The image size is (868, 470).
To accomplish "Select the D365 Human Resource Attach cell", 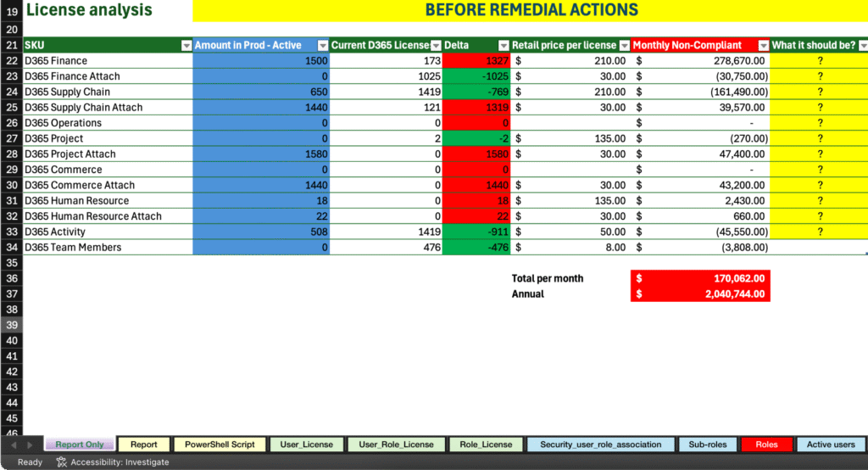I will coord(108,216).
